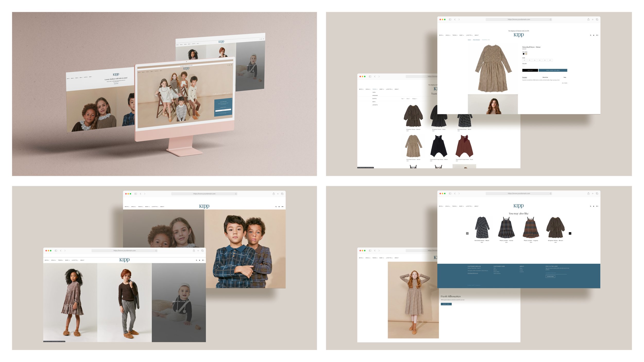Click new tab plus icon in two-boys photo window

pos(278,194)
